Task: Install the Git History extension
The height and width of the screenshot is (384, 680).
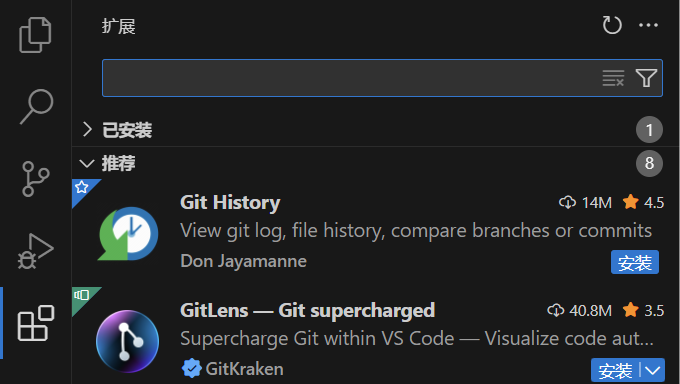Action: [635, 262]
